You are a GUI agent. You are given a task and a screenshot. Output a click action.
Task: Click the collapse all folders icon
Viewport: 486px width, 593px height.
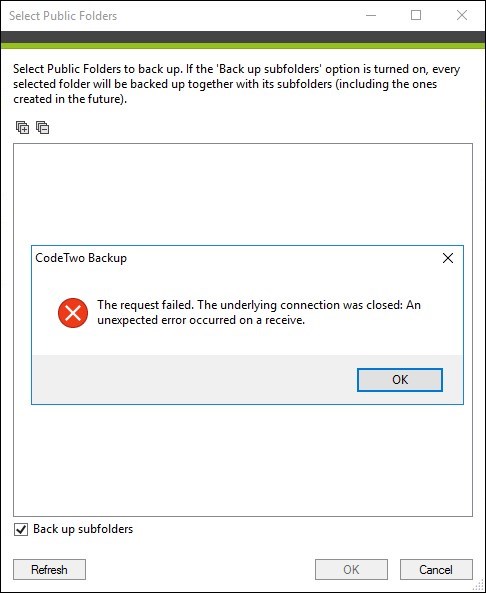tap(43, 127)
